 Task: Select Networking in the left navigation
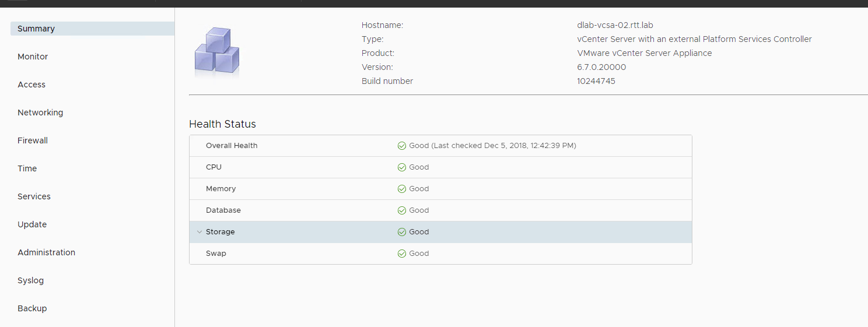tap(40, 112)
